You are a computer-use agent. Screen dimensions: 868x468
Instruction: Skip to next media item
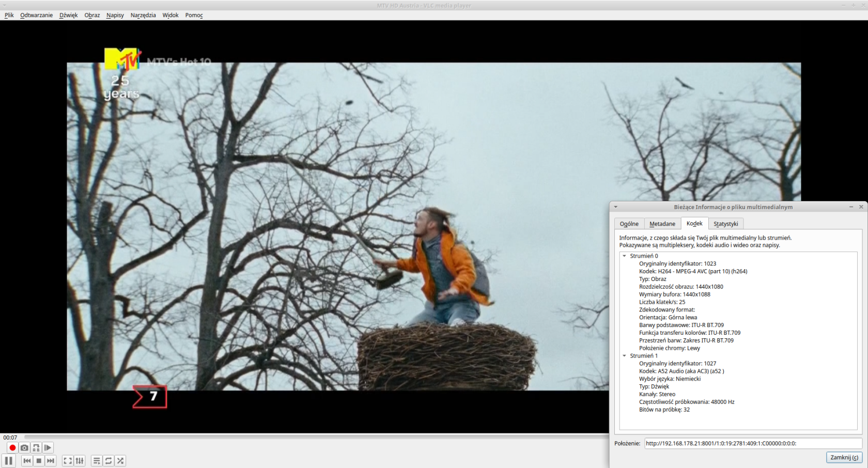[x=51, y=461]
